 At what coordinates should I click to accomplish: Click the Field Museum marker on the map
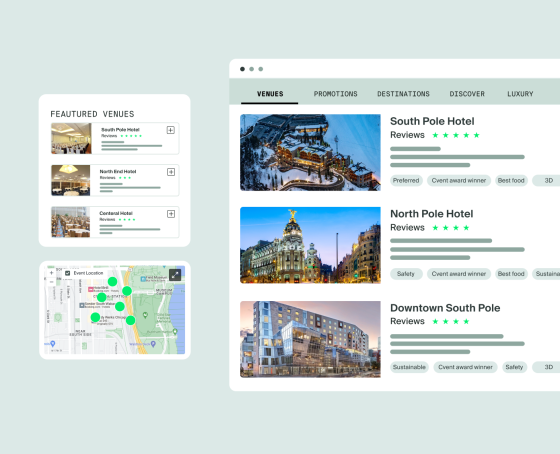143,279
